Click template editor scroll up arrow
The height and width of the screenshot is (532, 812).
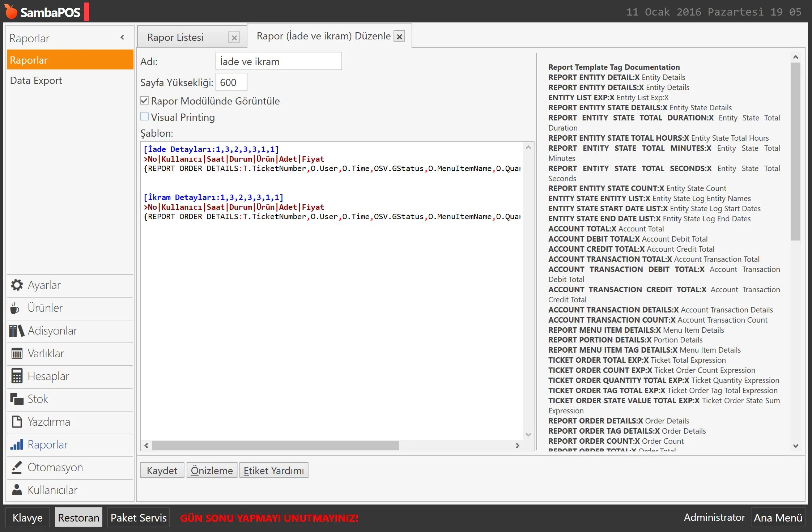coord(528,148)
